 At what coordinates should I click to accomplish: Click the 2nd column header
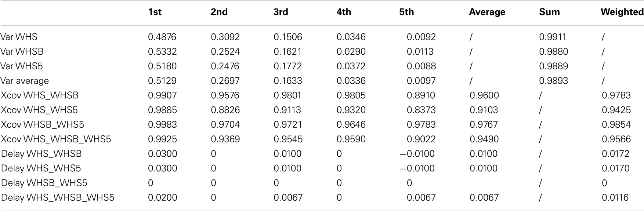point(219,12)
